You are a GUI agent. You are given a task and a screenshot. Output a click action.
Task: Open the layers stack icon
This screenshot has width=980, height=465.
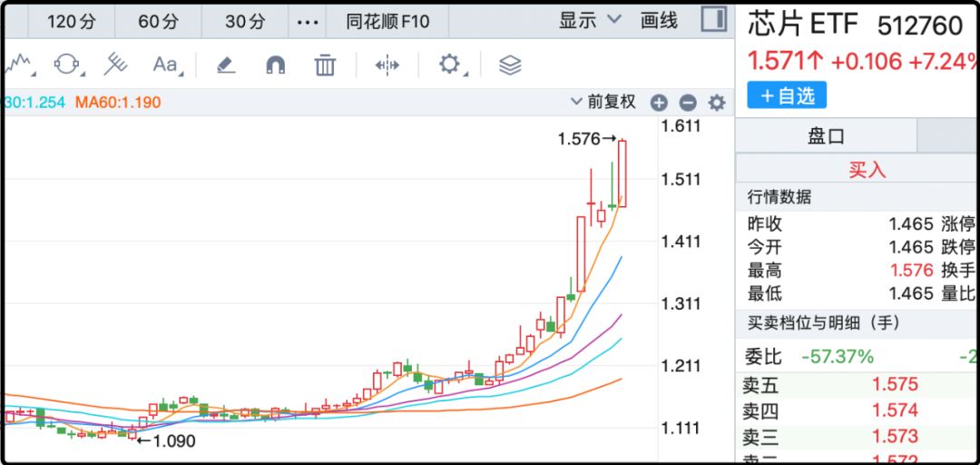[x=510, y=65]
